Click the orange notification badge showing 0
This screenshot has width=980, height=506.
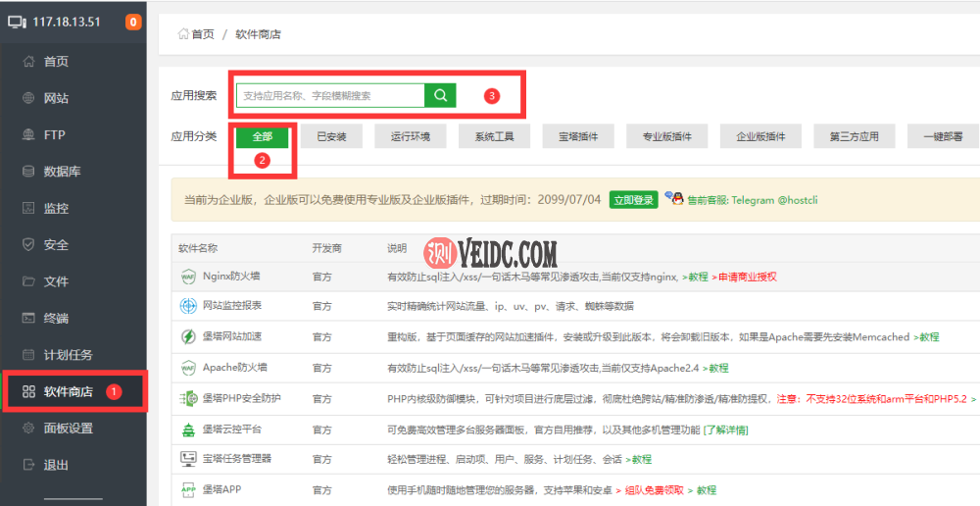point(133,23)
